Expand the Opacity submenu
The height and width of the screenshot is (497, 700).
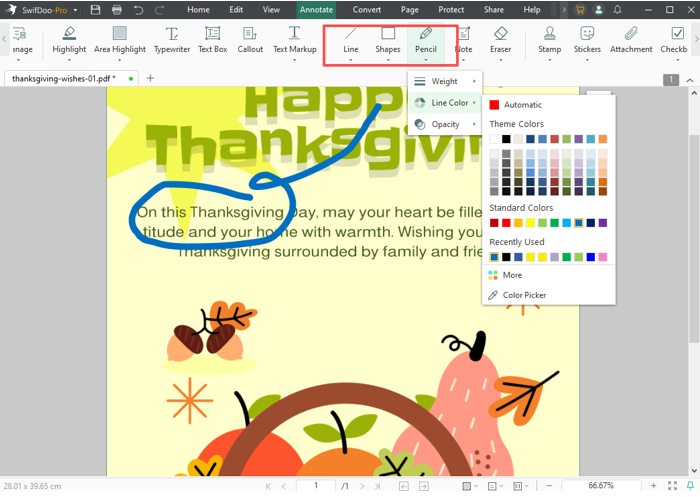point(445,124)
